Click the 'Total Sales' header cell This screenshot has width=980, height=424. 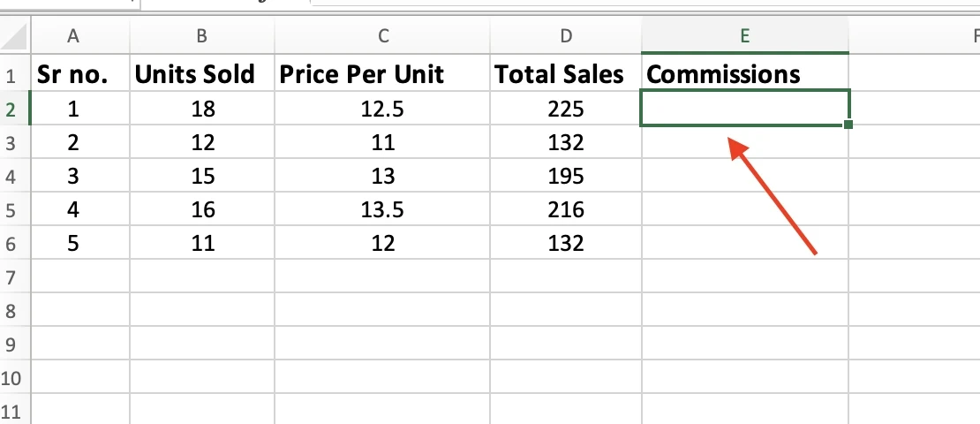[566, 74]
